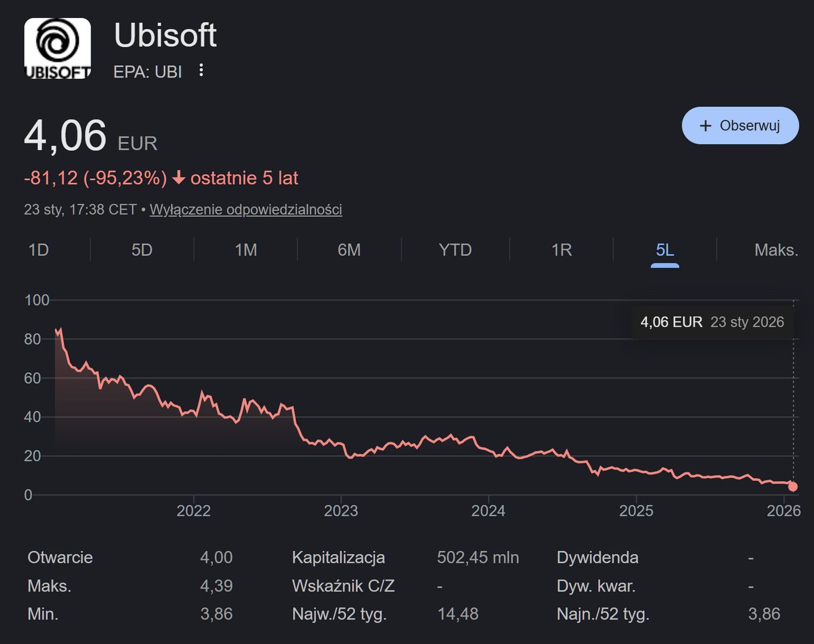Click the plus icon inside the Obserwuj button
This screenshot has width=814, height=644.
pos(705,125)
